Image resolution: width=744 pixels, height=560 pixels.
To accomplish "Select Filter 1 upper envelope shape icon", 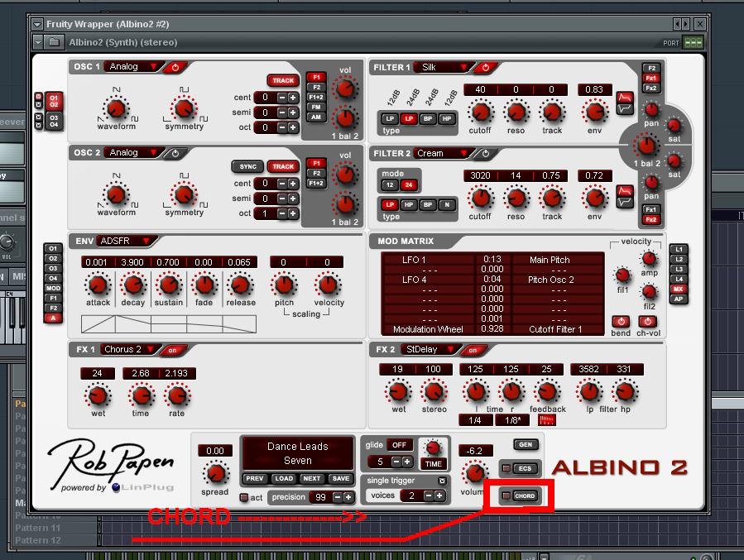I will point(625,98).
